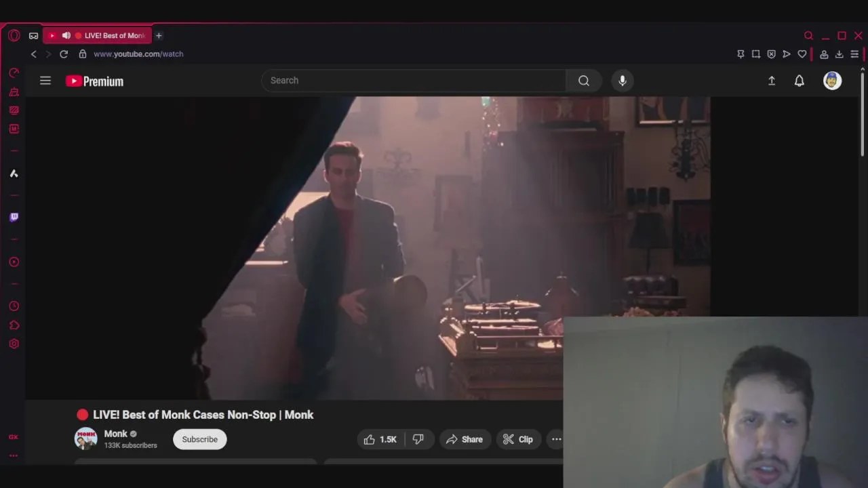Take a snapshot of the page

point(756,54)
